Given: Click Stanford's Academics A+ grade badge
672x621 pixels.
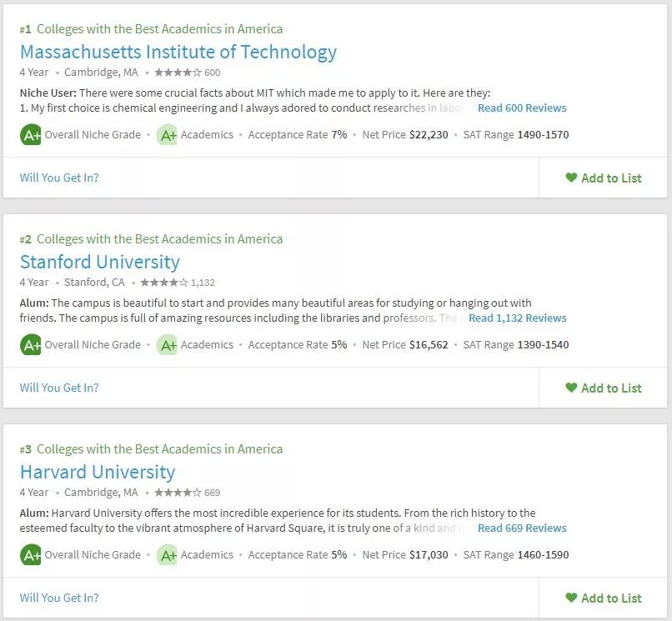Looking at the screenshot, I should coord(167,344).
